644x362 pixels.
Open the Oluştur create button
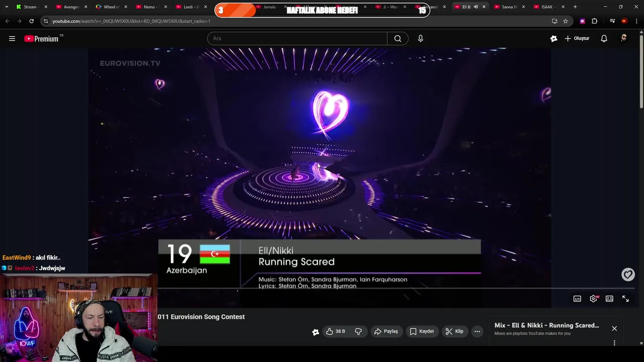pos(577,39)
